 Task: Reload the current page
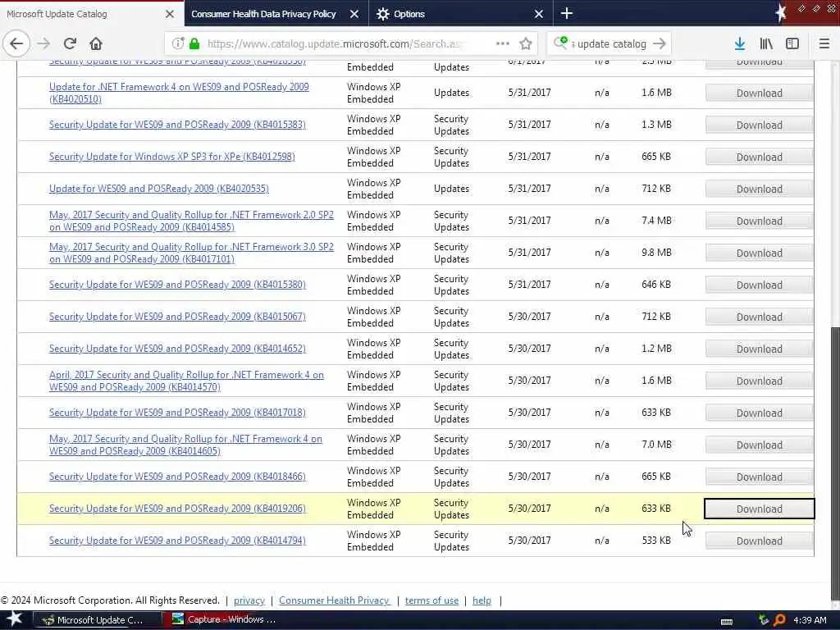click(70, 43)
